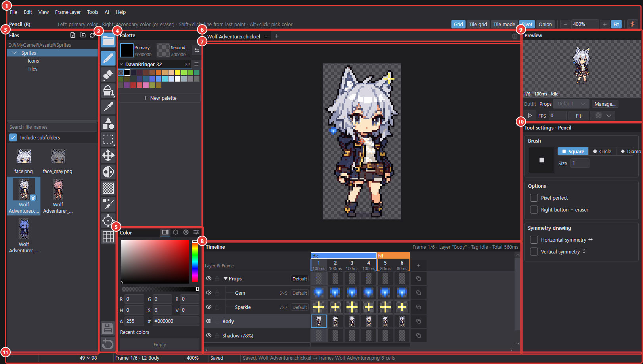643x364 pixels.
Task: Open the Tools menu
Action: click(x=93, y=12)
